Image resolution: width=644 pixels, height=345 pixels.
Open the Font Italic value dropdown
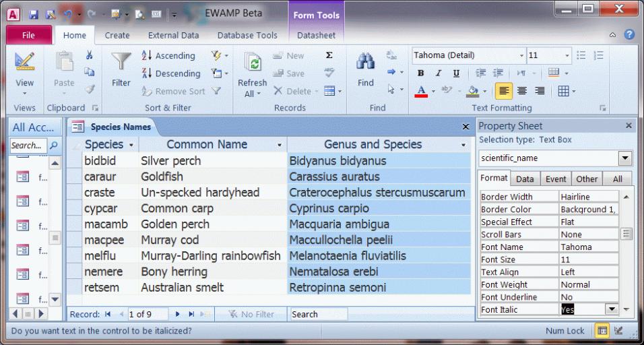(612, 309)
